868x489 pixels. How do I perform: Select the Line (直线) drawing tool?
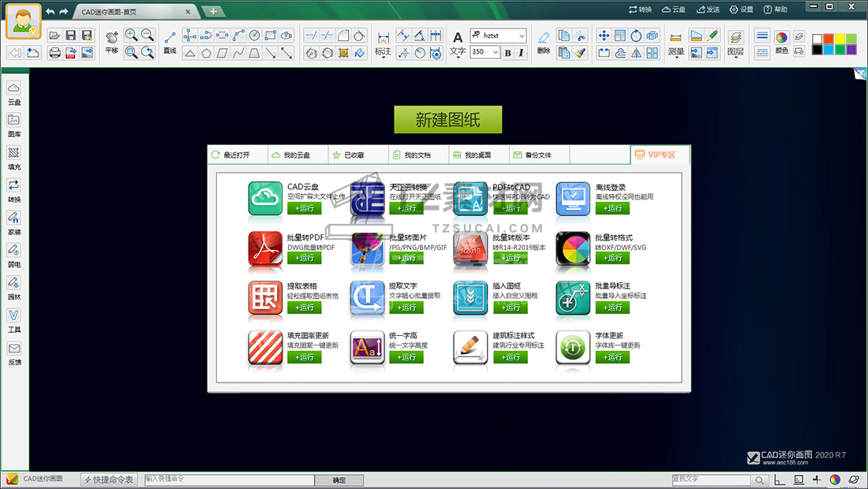click(170, 42)
